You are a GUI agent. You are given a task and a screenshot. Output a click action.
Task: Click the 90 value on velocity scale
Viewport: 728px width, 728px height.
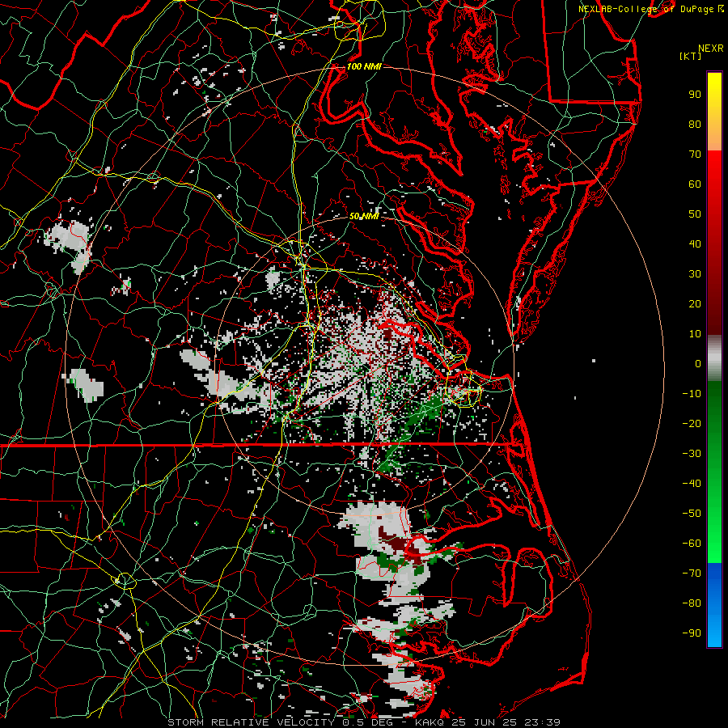coord(695,95)
